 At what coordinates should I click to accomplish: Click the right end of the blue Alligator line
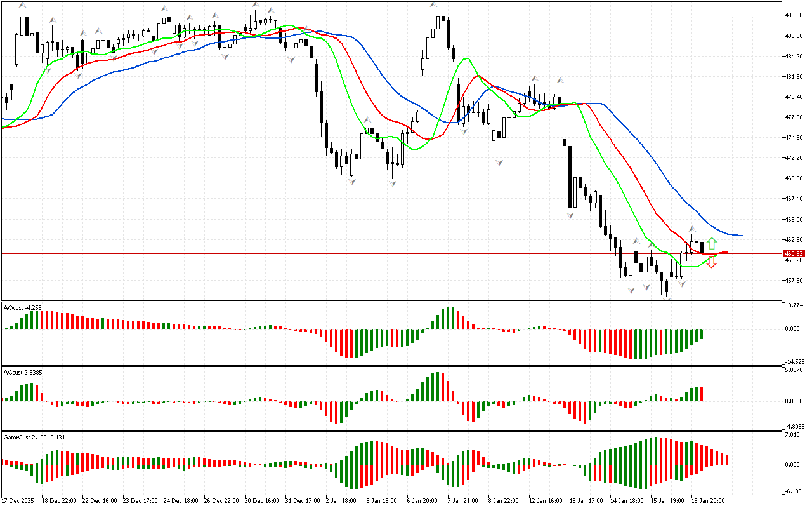pos(741,236)
